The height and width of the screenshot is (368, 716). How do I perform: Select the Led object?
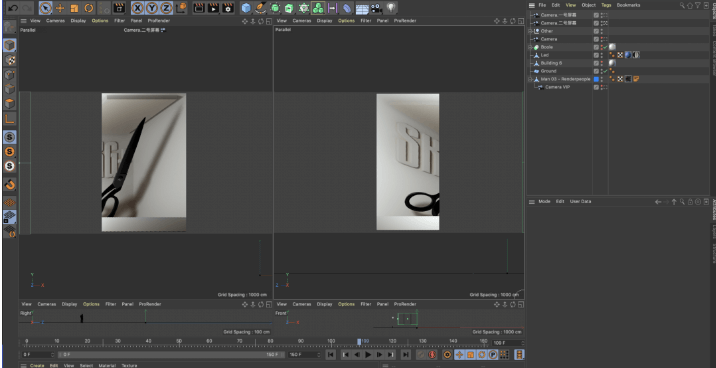click(545, 55)
